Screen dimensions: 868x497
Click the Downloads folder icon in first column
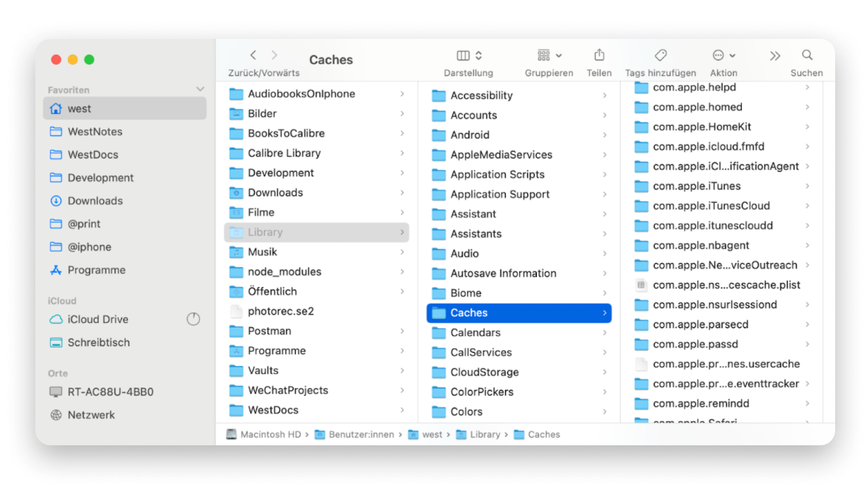point(236,193)
